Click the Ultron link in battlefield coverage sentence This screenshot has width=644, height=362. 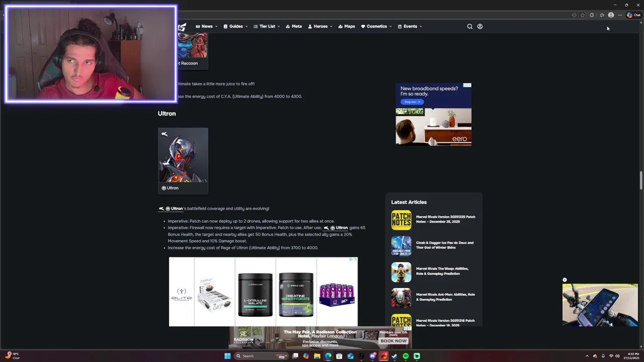pos(171,209)
